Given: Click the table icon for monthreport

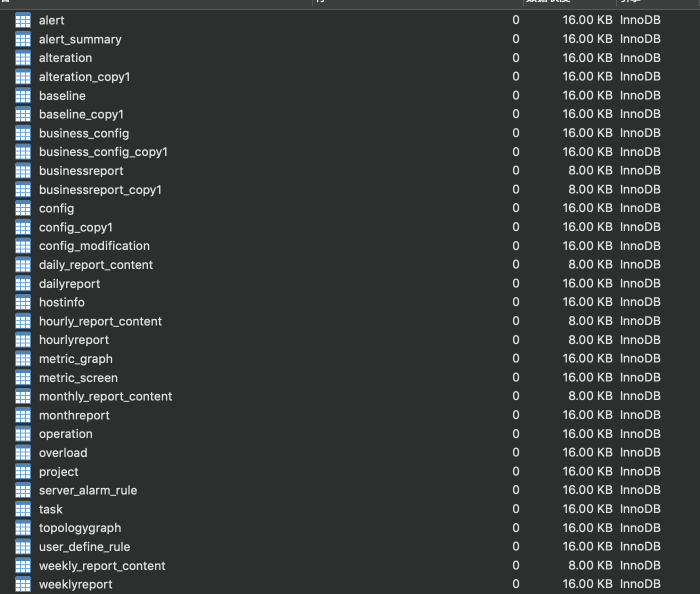Looking at the screenshot, I should 23,415.
